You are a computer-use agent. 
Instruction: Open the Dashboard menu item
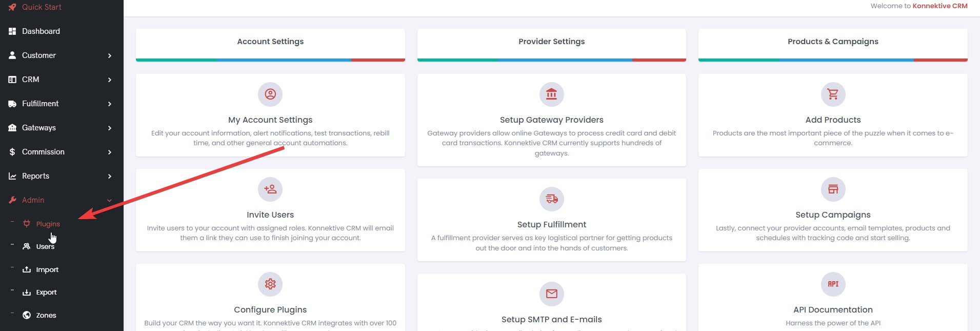[41, 31]
